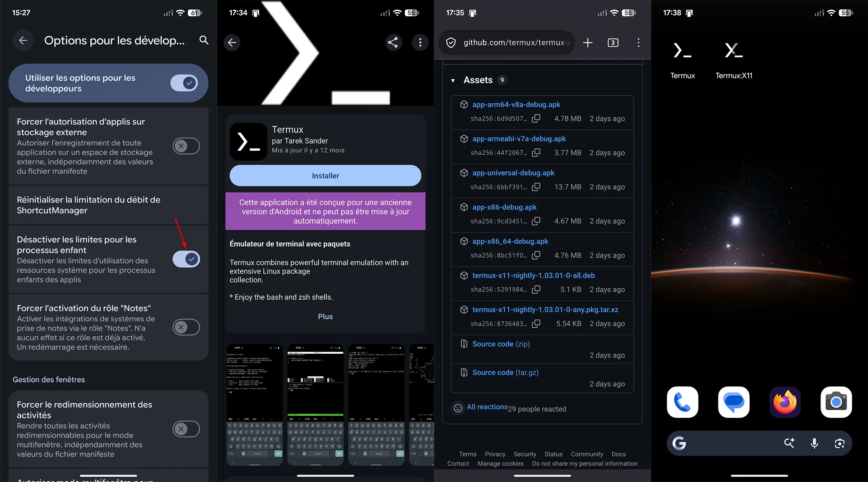The image size is (868, 482).
Task: Open first Termux screenshot thumbnail
Action: point(255,405)
